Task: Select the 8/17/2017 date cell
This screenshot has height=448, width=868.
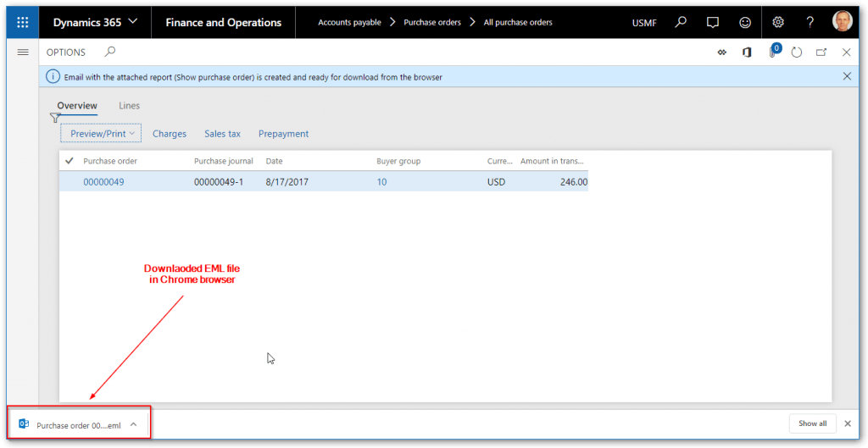Action: coord(287,181)
